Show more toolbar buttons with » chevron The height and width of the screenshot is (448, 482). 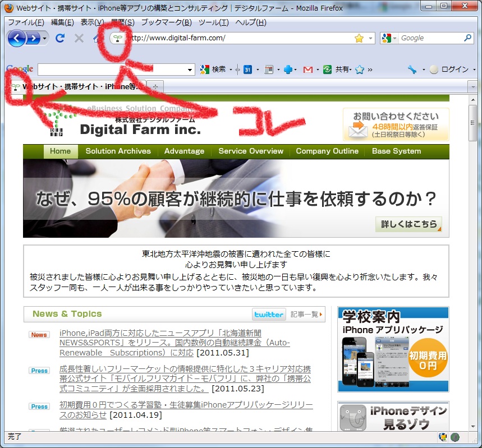click(370, 70)
